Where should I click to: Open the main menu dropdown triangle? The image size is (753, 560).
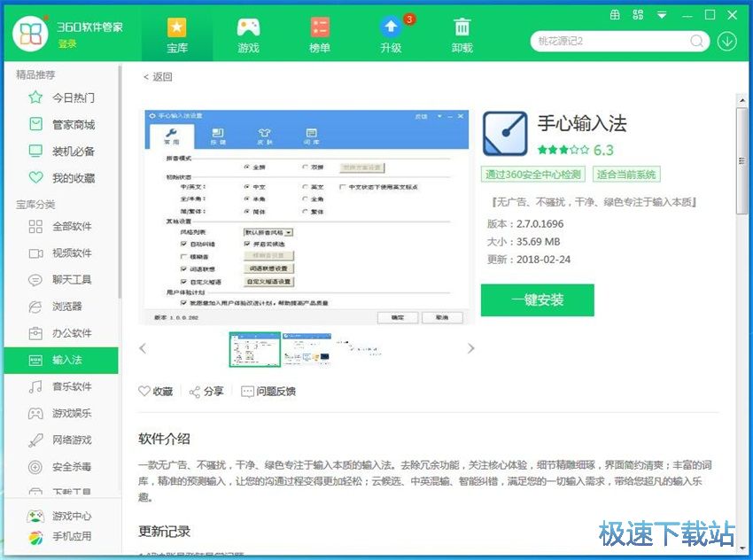point(662,15)
